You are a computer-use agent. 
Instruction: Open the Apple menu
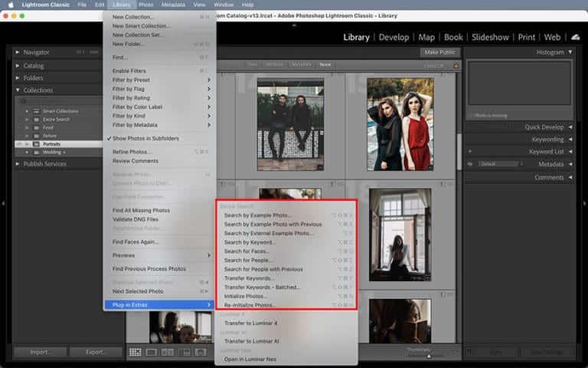tap(11, 5)
